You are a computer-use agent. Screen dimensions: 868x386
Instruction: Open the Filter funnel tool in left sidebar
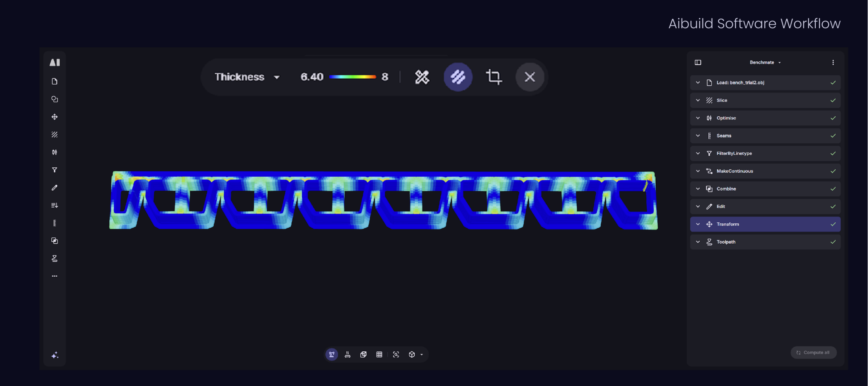click(x=55, y=170)
